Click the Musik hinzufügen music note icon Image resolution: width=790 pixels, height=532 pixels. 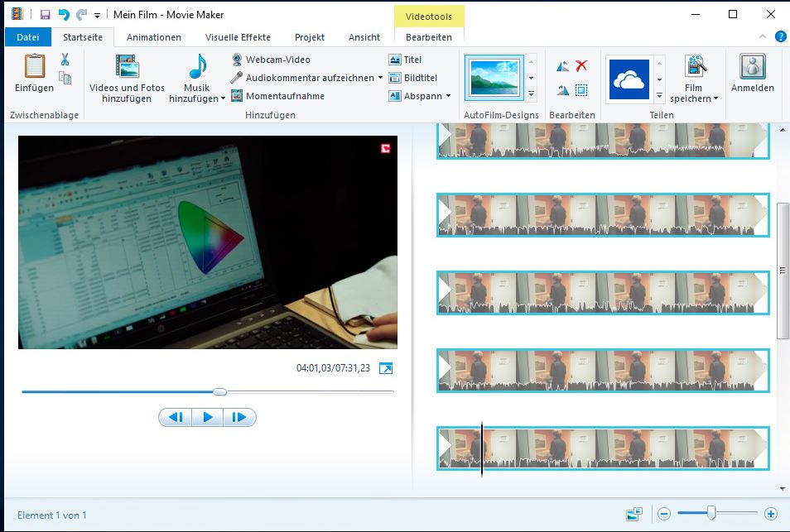click(x=197, y=66)
